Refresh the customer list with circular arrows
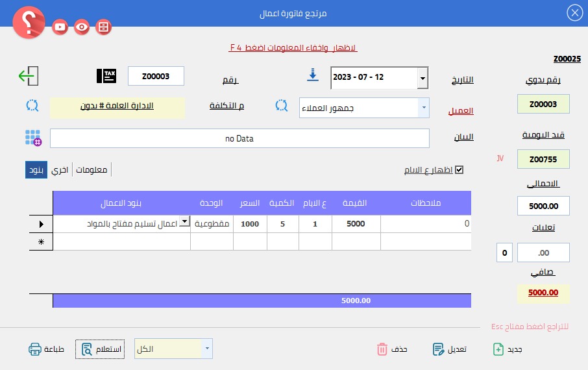 pos(281,105)
